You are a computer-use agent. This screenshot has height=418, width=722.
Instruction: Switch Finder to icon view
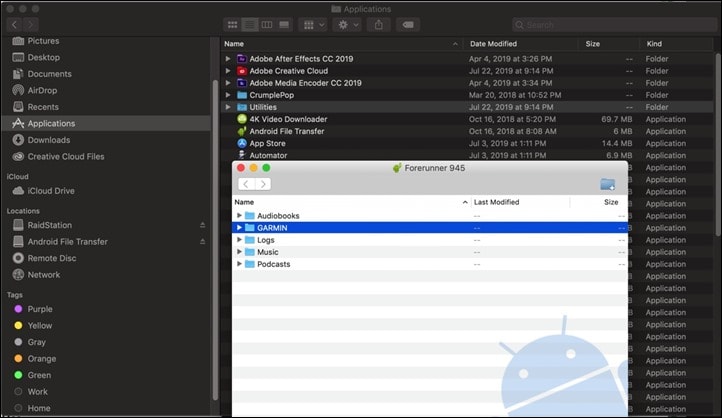click(233, 24)
